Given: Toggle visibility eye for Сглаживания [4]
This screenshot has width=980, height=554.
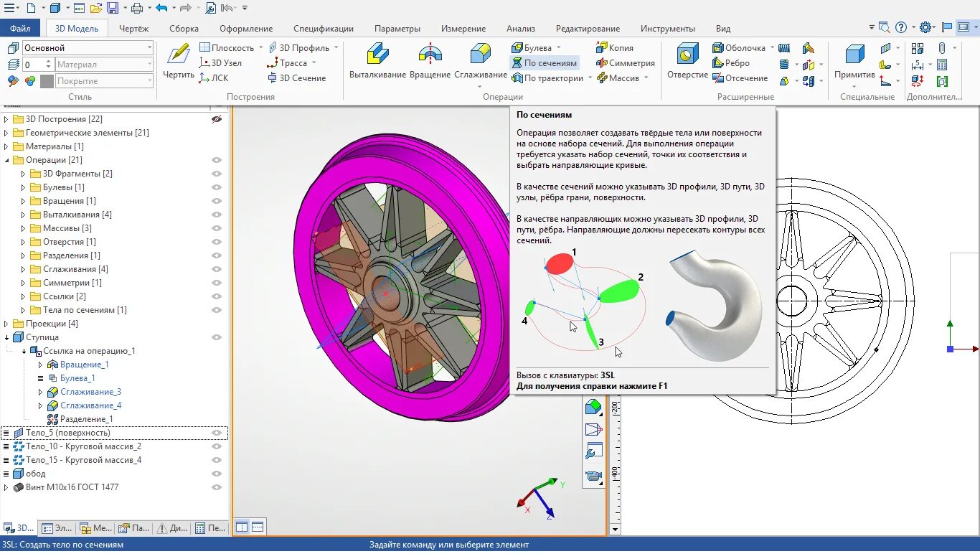Looking at the screenshot, I should coord(217,269).
